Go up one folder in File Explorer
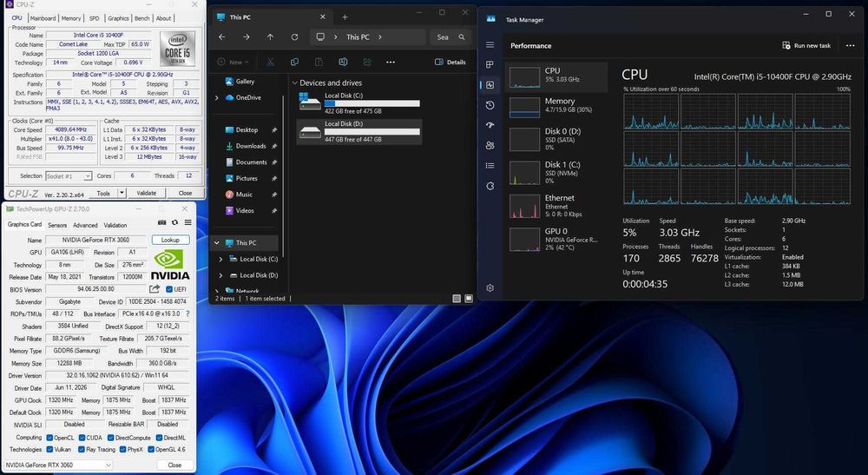 [270, 37]
